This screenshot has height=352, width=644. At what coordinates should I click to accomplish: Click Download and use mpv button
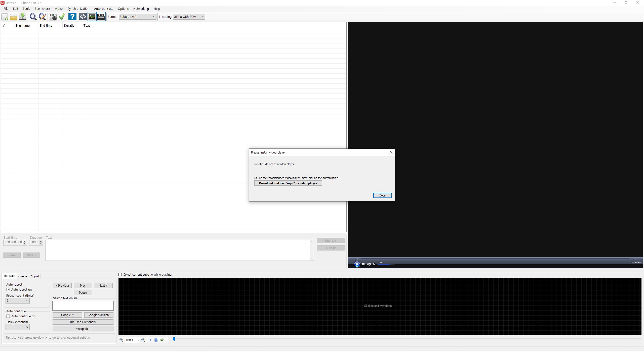pos(288,183)
